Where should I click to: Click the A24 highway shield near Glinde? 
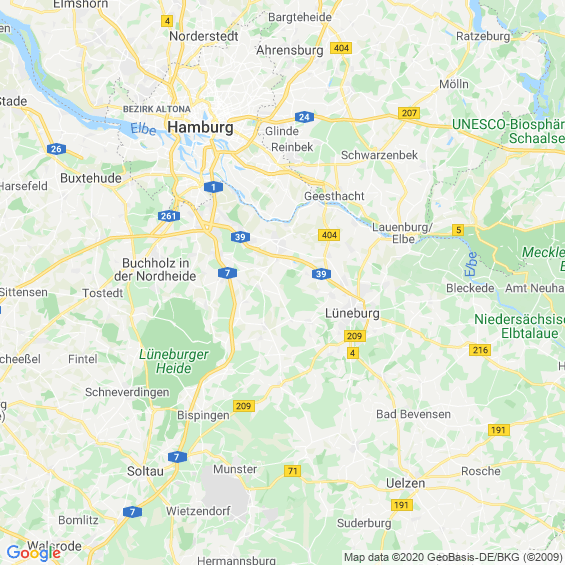[304, 117]
